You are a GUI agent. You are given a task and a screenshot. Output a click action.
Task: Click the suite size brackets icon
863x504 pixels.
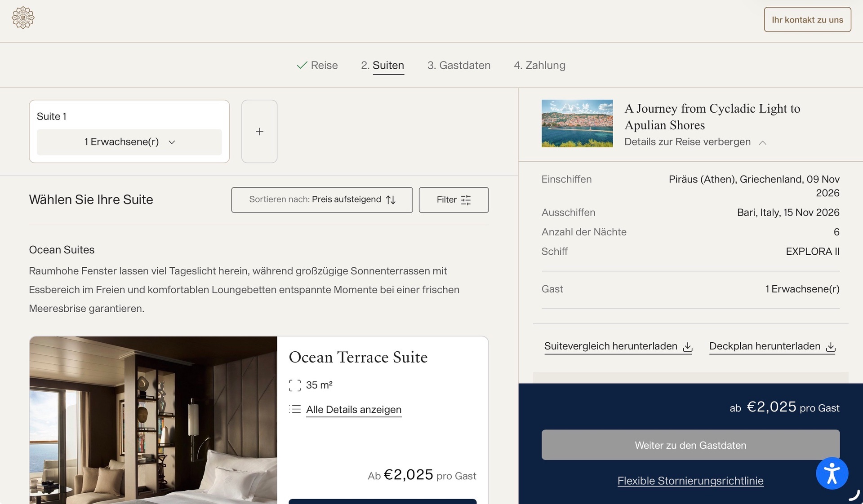(295, 385)
